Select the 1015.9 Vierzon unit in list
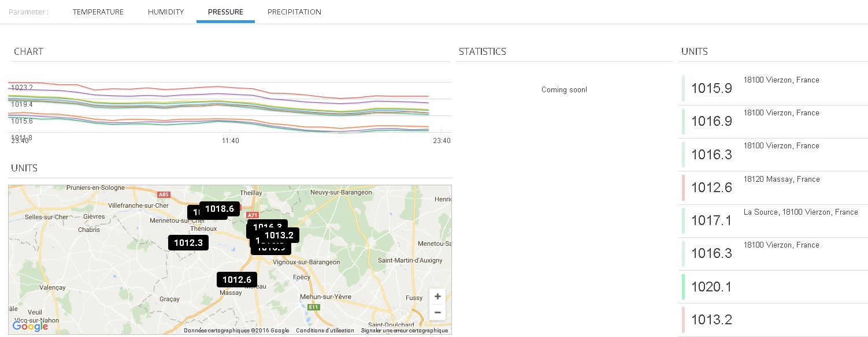Viewport: 868px width, 337px height. point(774,88)
